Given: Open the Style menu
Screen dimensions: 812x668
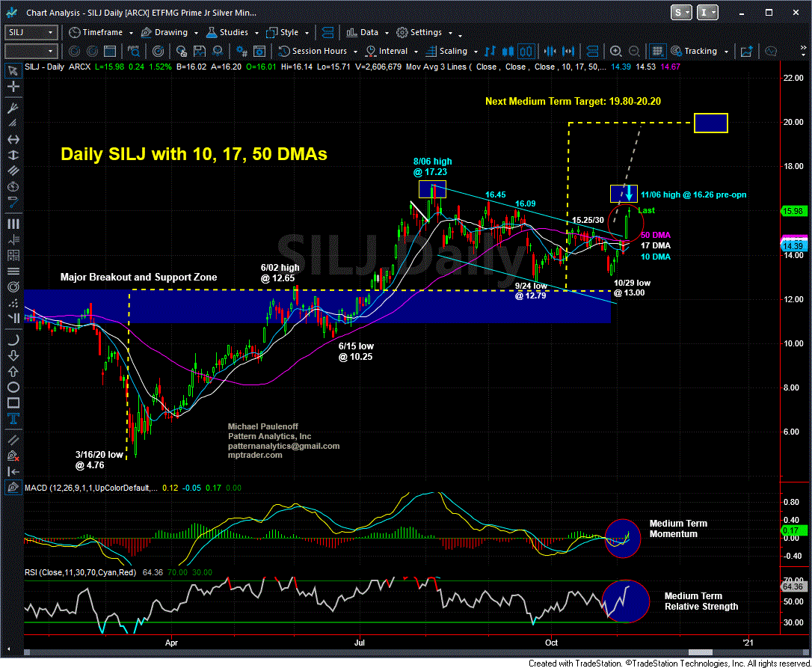Looking at the screenshot, I should pyautogui.click(x=283, y=32).
